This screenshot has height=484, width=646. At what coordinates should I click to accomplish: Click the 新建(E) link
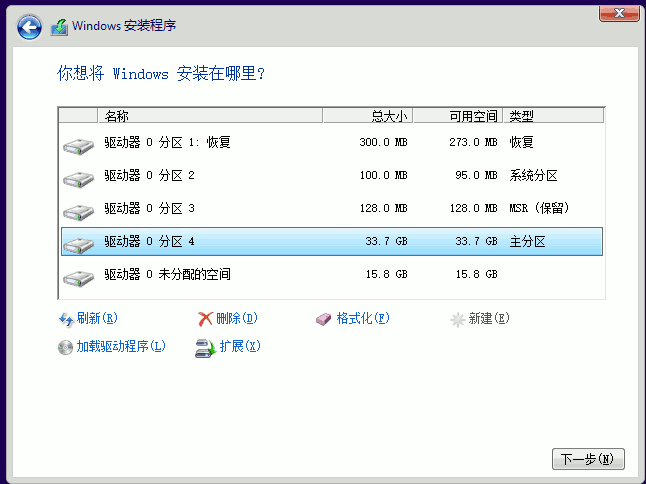489,318
